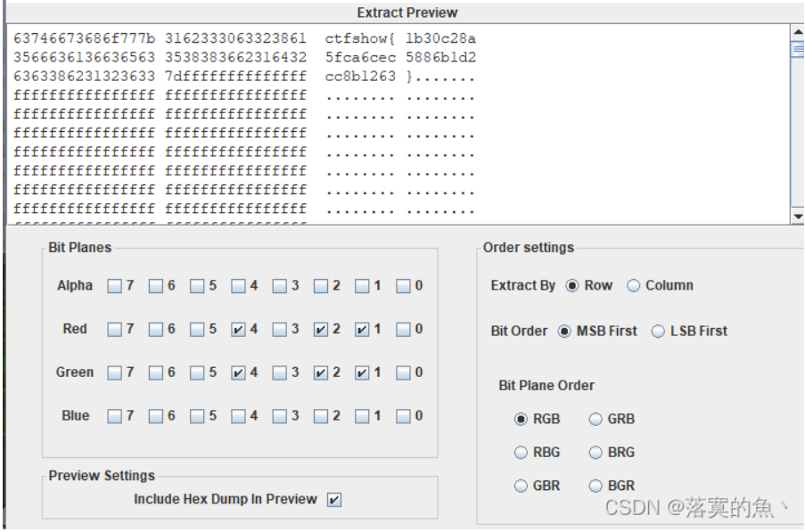Screen dimensions: 805x532
Task: Click the '1b30c28a' ASCII text
Action: [440, 38]
